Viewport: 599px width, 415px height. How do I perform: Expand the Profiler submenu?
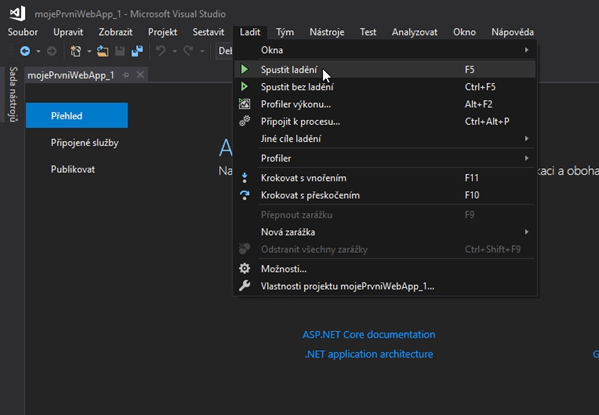point(526,158)
